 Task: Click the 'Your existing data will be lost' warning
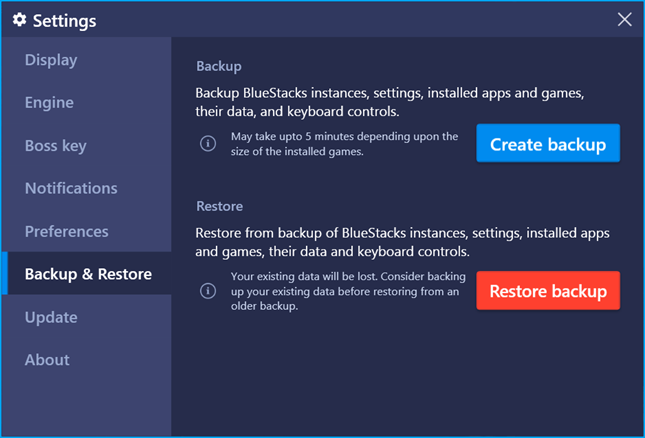348,291
